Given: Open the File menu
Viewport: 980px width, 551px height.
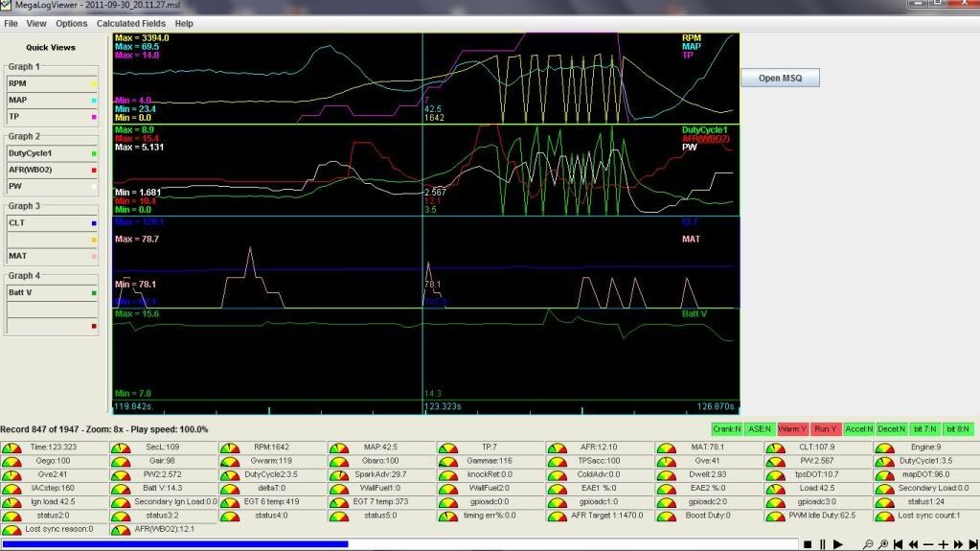Looking at the screenshot, I should [x=11, y=24].
